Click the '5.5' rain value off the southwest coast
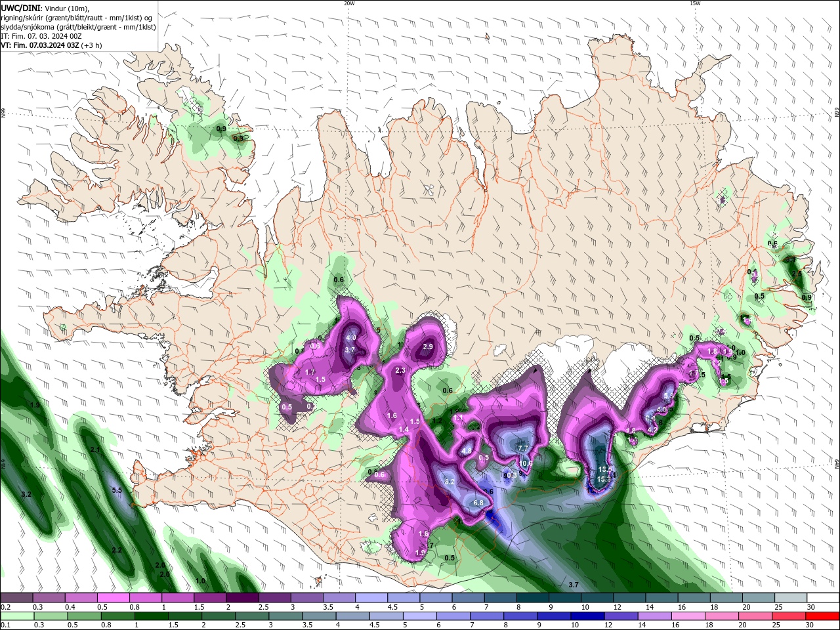The width and height of the screenshot is (840, 630). 118,490
